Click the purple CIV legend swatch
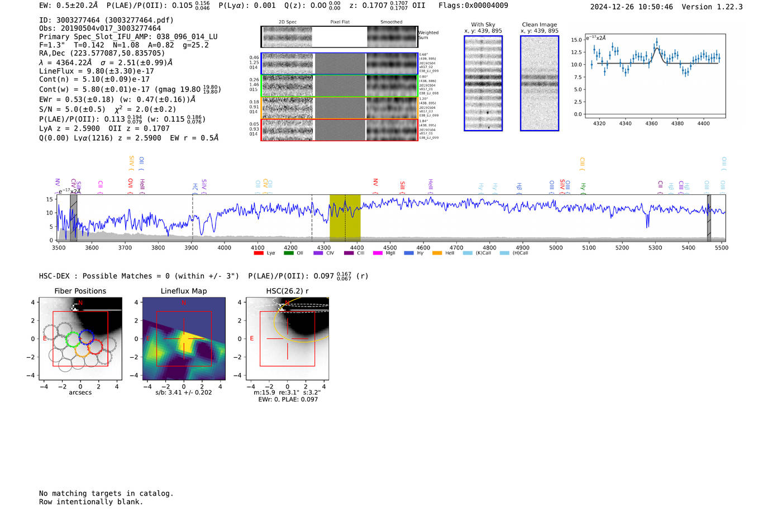 (x=318, y=253)
